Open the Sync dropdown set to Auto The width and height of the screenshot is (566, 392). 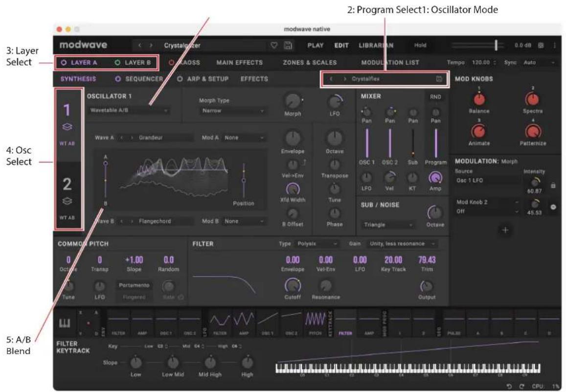point(539,63)
